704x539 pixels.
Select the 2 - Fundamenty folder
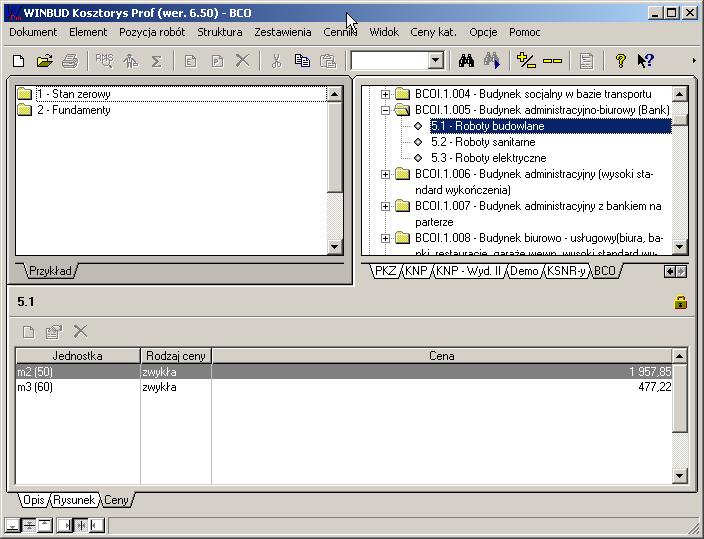[x=74, y=110]
